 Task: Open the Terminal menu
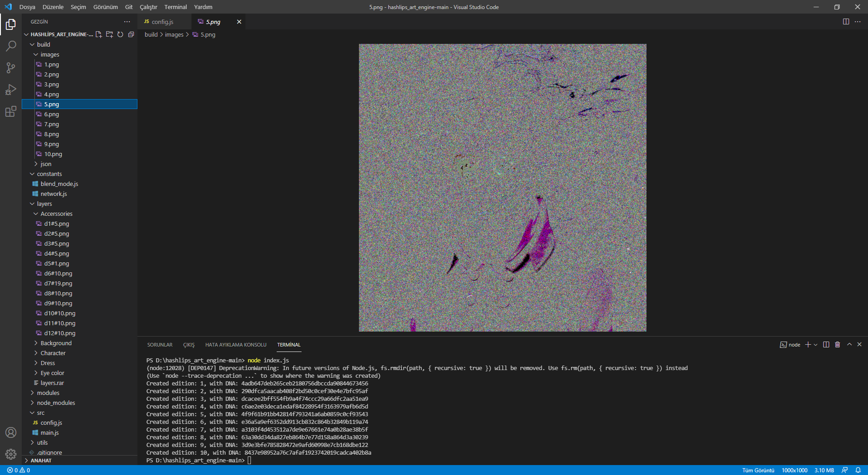point(175,7)
